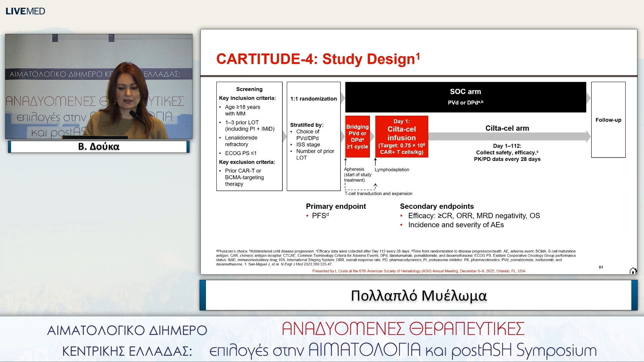This screenshot has width=644, height=362.
Task: Click the Πολλαπλό Μυέλωμα title banner
Action: [x=418, y=296]
